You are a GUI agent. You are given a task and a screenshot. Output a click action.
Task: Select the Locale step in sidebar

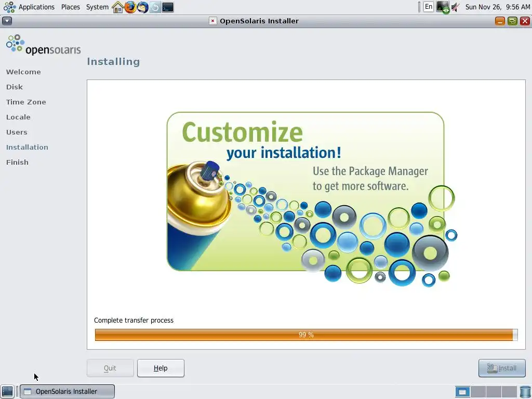pos(18,117)
